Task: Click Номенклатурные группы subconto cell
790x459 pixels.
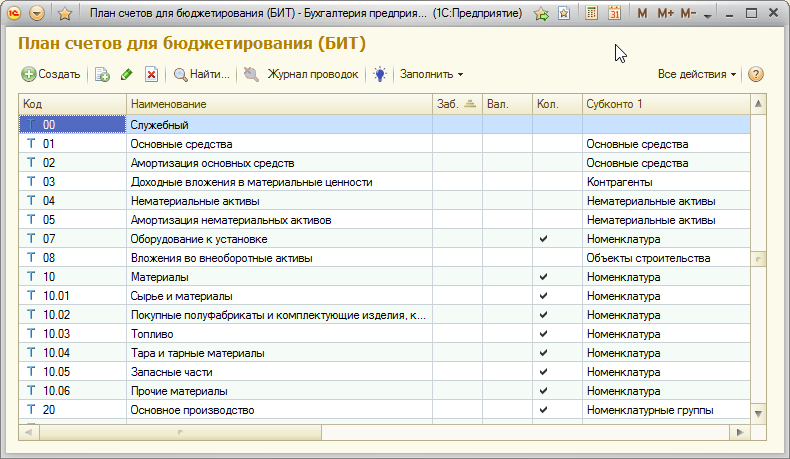Action: tap(666, 410)
